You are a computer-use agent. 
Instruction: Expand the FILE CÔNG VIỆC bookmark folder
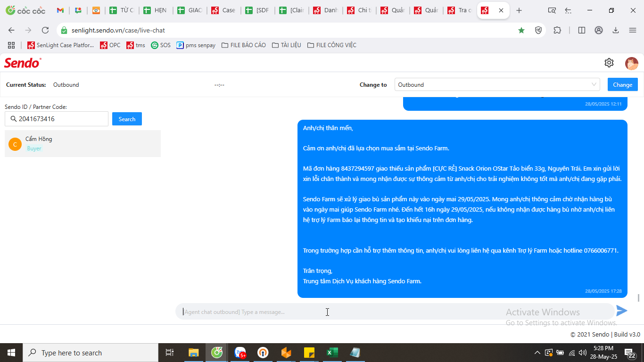click(331, 45)
